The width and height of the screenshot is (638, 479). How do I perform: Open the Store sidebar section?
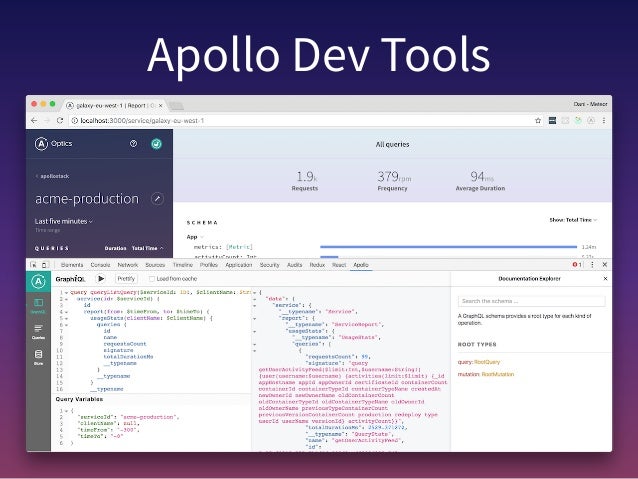pyautogui.click(x=38, y=357)
